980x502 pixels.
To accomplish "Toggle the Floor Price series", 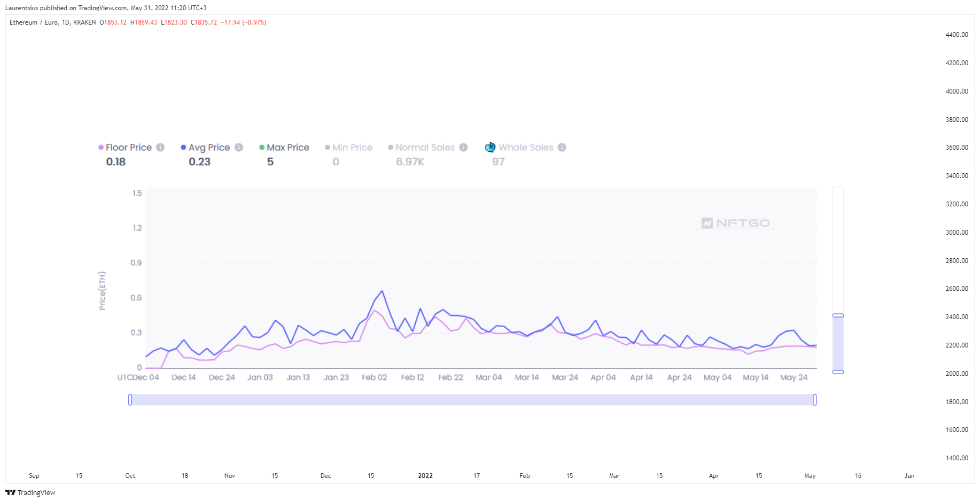I will [x=125, y=148].
